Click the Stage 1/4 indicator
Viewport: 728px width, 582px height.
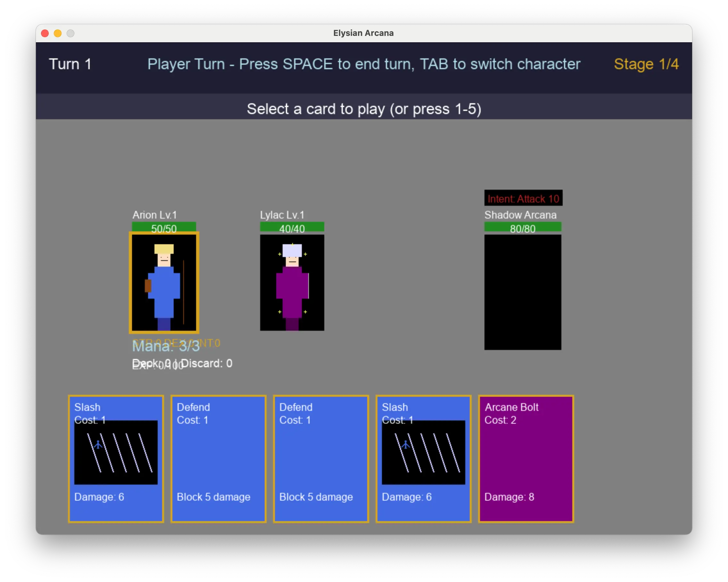pyautogui.click(x=646, y=64)
